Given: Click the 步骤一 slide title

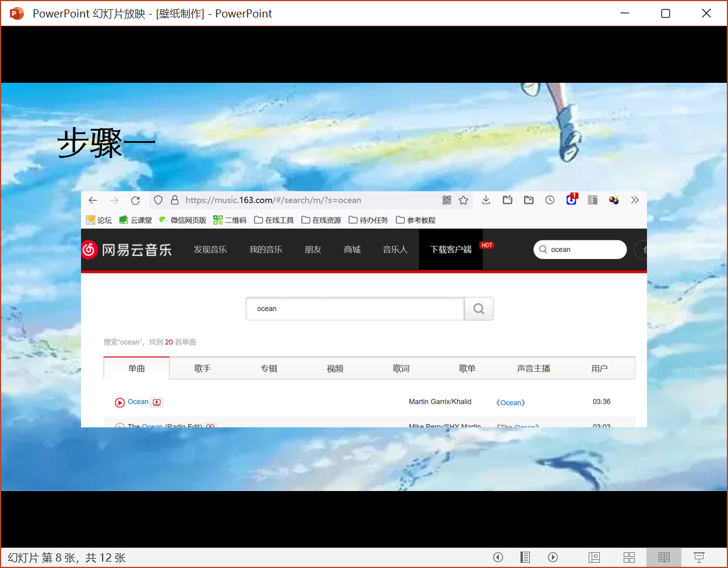Looking at the screenshot, I should (107, 143).
